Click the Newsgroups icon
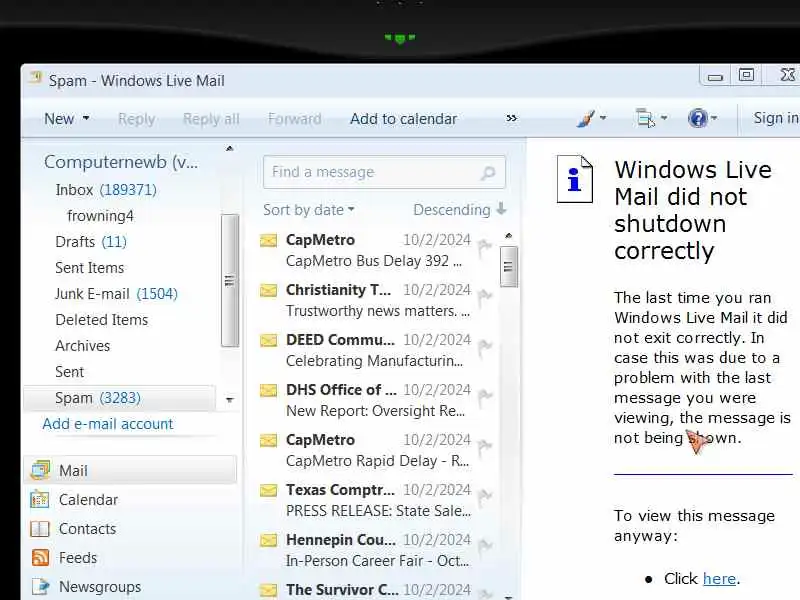The height and width of the screenshot is (600, 800). click(x=40, y=587)
